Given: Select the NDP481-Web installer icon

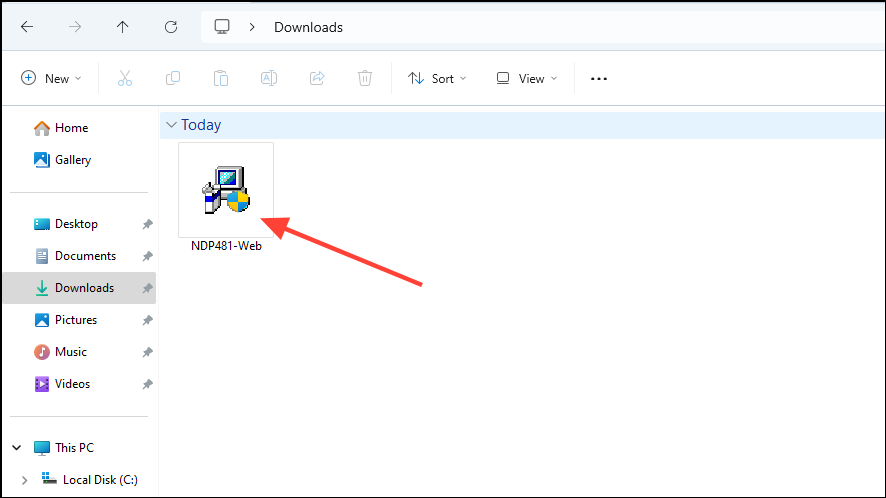Looking at the screenshot, I should [226, 190].
